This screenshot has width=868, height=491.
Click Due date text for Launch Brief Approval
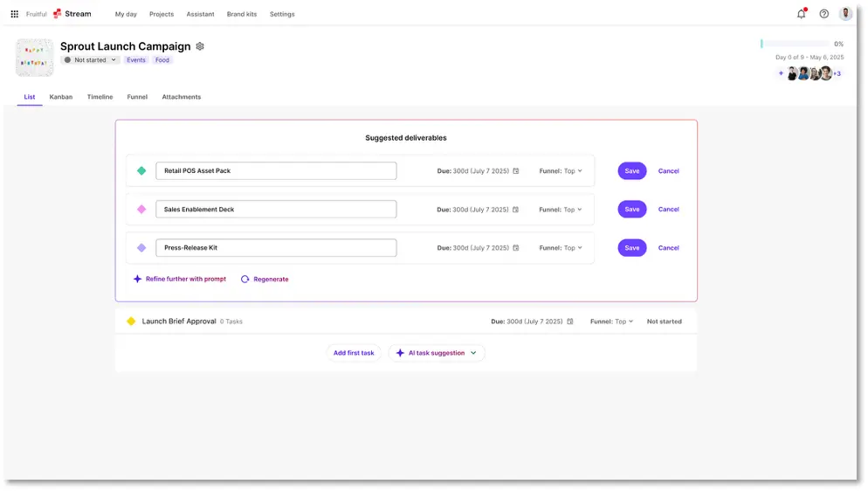[527, 322]
